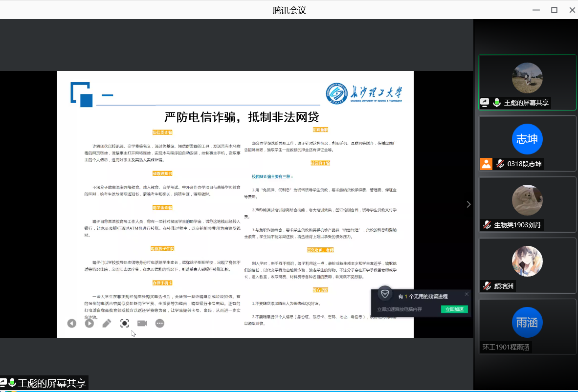This screenshot has height=392, width=578.
Task: Collapse the participant video sidebar chevron
Action: (x=468, y=204)
